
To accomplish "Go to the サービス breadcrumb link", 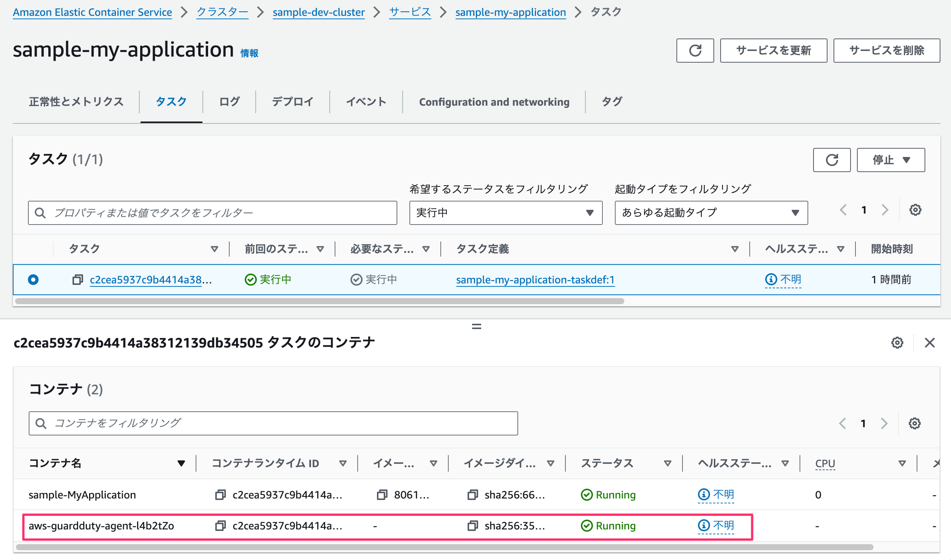I will (x=410, y=12).
